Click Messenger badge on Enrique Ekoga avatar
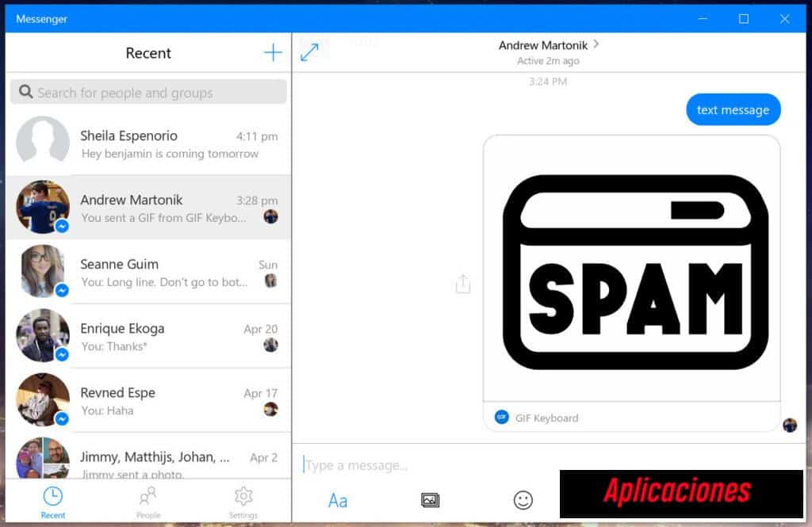The width and height of the screenshot is (812, 527). 62,354
